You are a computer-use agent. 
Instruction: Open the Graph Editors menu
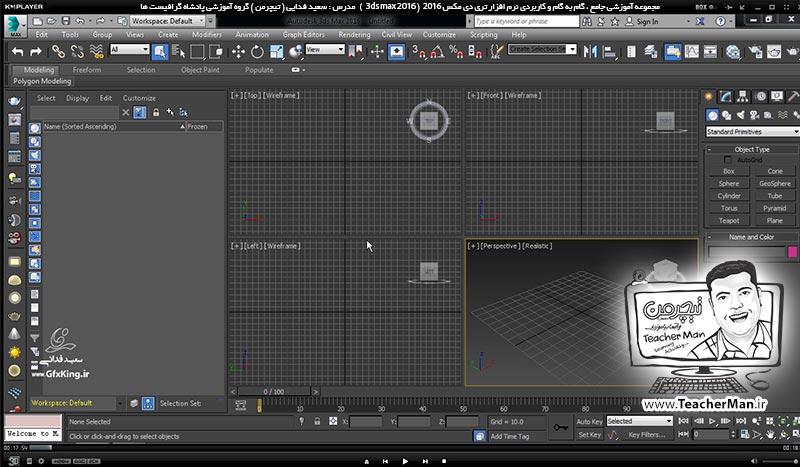[x=304, y=35]
